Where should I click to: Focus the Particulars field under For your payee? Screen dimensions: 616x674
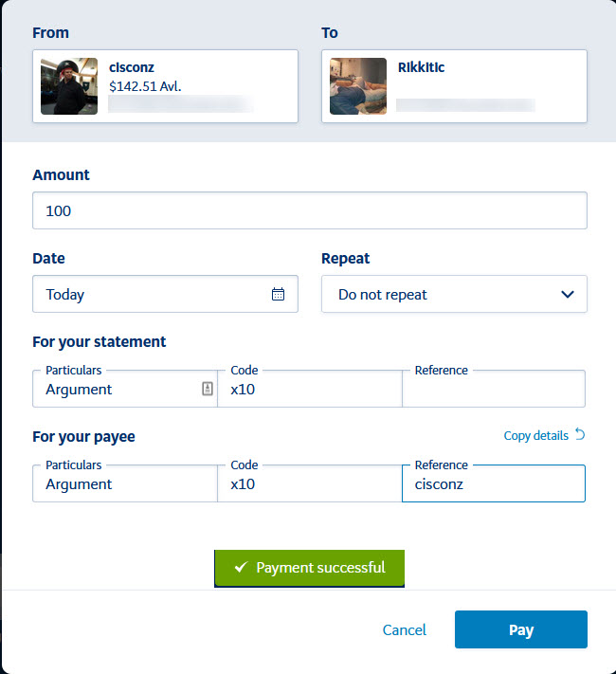[123, 484]
